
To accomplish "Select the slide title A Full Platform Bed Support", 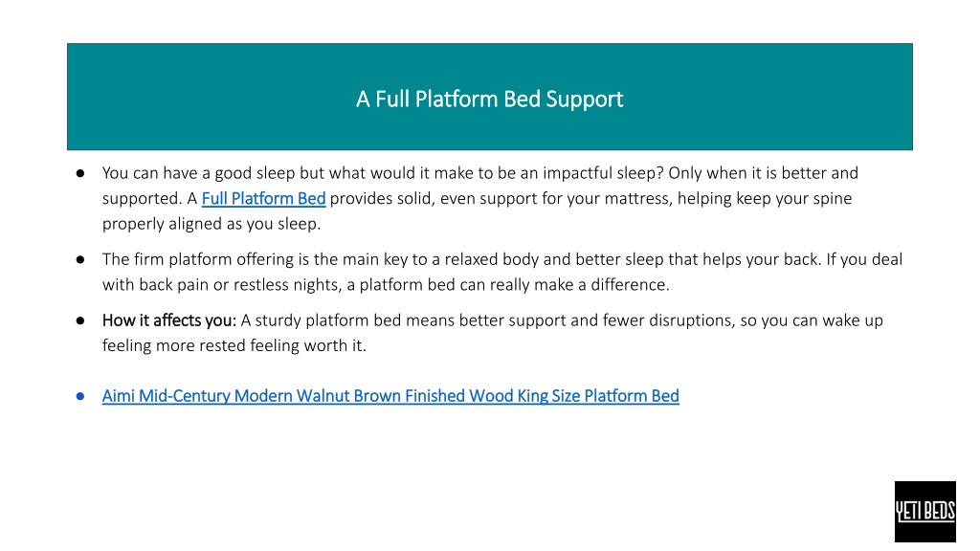I will tap(489, 99).
